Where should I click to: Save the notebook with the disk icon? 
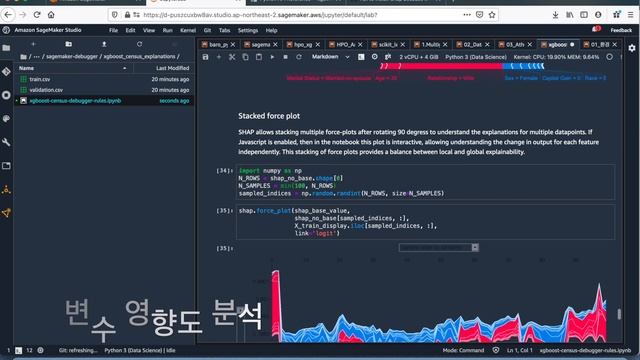pyautogui.click(x=205, y=57)
